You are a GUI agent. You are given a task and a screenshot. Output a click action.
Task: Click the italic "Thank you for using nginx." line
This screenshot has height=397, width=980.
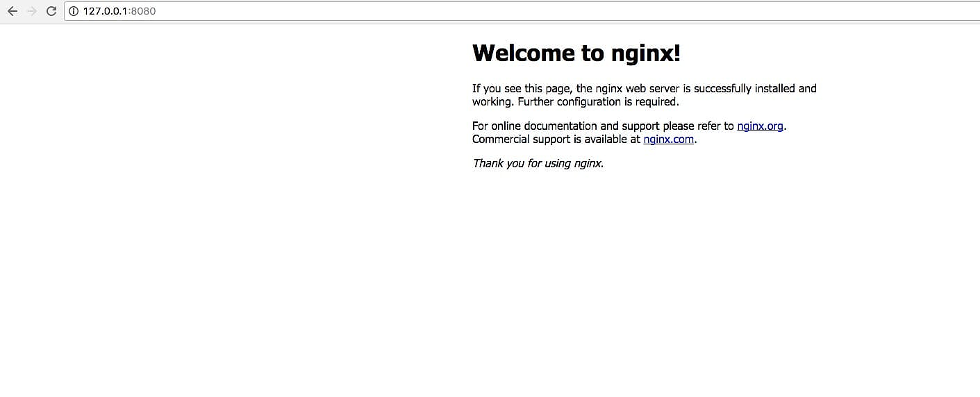[538, 164]
